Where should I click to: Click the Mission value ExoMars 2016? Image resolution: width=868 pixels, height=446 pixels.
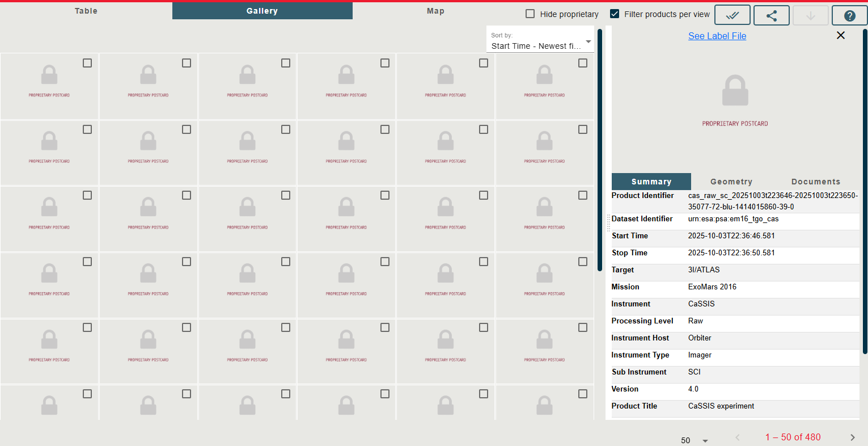tap(713, 287)
